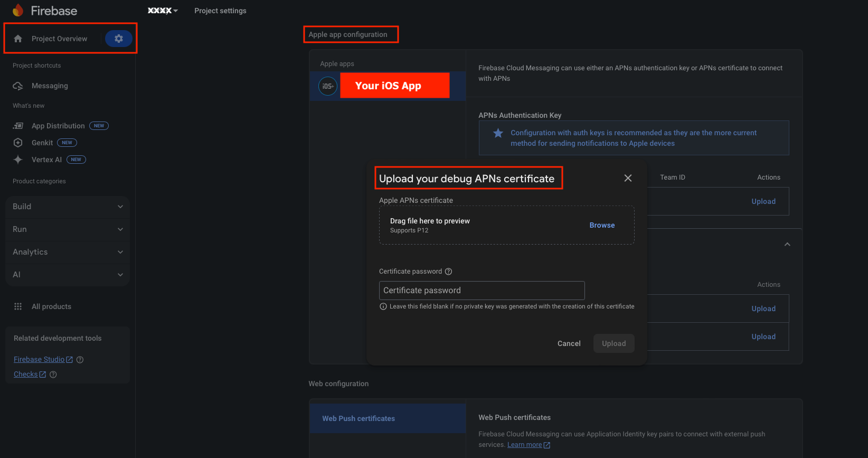Open the xxxx project selector dropdown
868x458 pixels.
coord(163,11)
